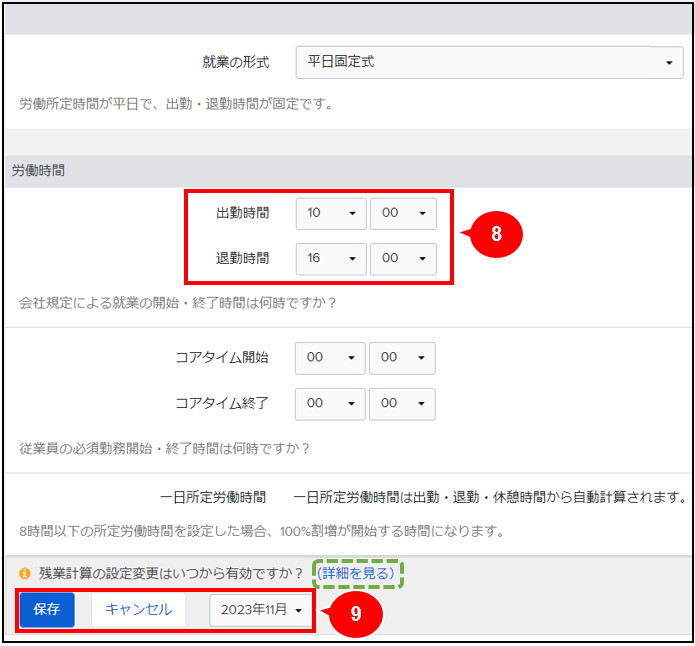Expand the 2023年11月 effective month dropdown
The width and height of the screenshot is (695, 646).
click(x=262, y=610)
